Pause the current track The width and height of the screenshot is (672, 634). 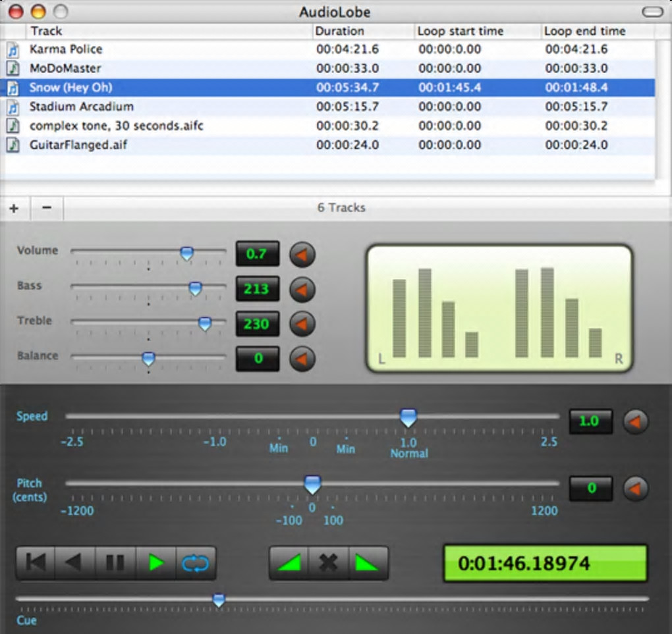(115, 563)
